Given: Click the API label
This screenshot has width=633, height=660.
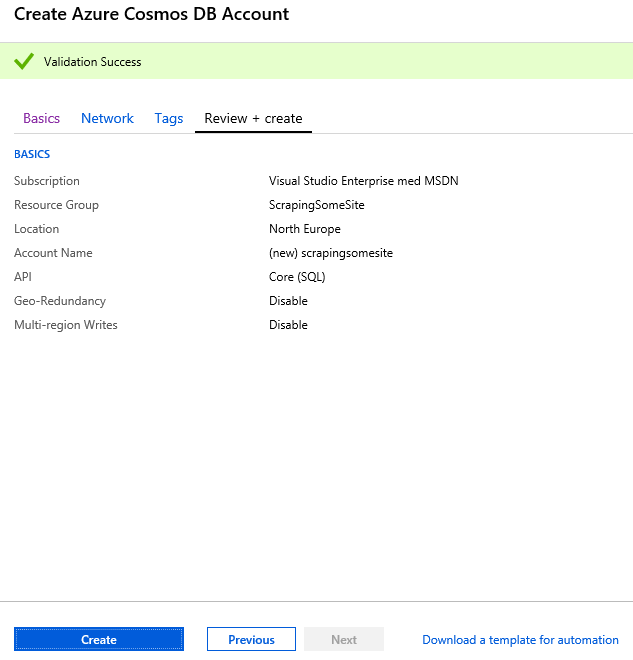Looking at the screenshot, I should [23, 277].
